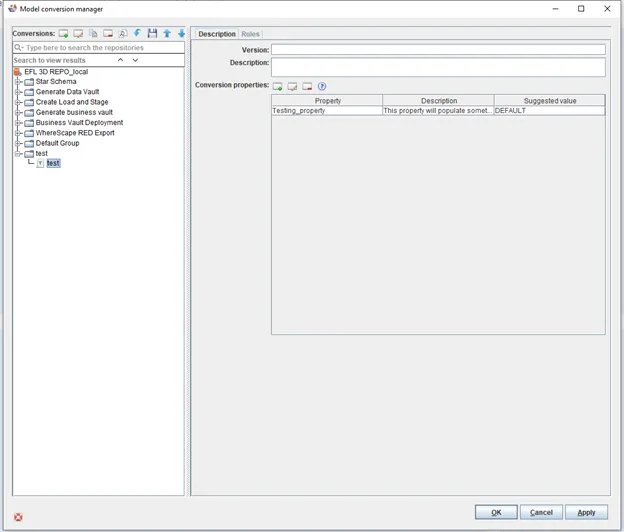
Task: Click the EFL 3D REPO_local repository icon
Action: click(18, 72)
